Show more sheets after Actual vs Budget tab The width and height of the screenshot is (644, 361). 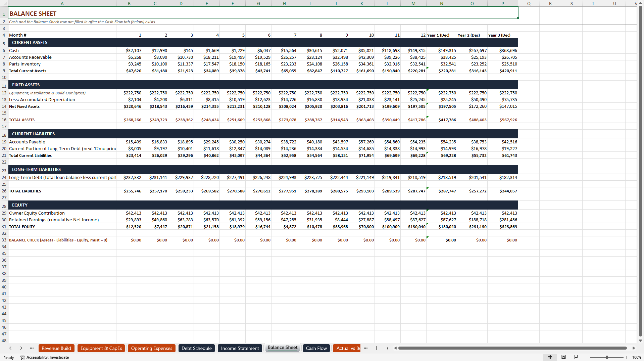point(365,348)
